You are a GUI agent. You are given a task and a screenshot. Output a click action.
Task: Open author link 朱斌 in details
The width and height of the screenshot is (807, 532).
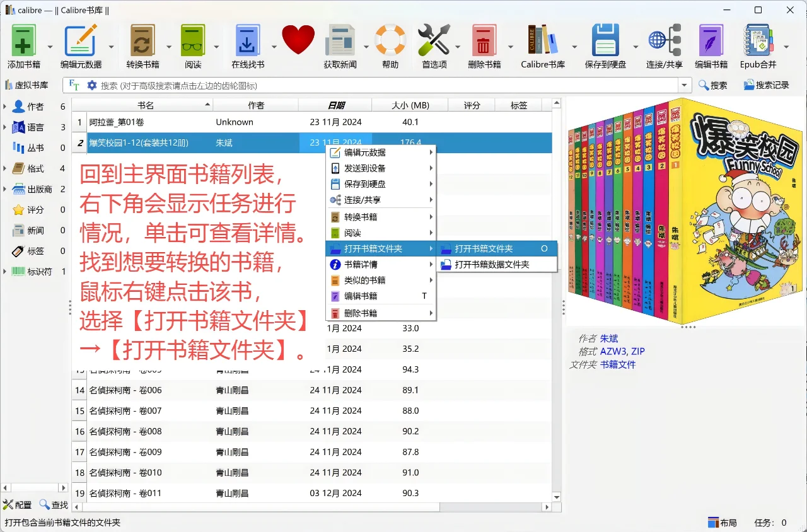tap(609, 338)
